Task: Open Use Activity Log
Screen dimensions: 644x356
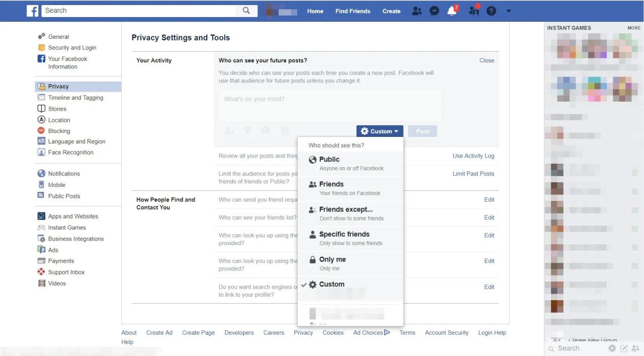Action: [473, 156]
